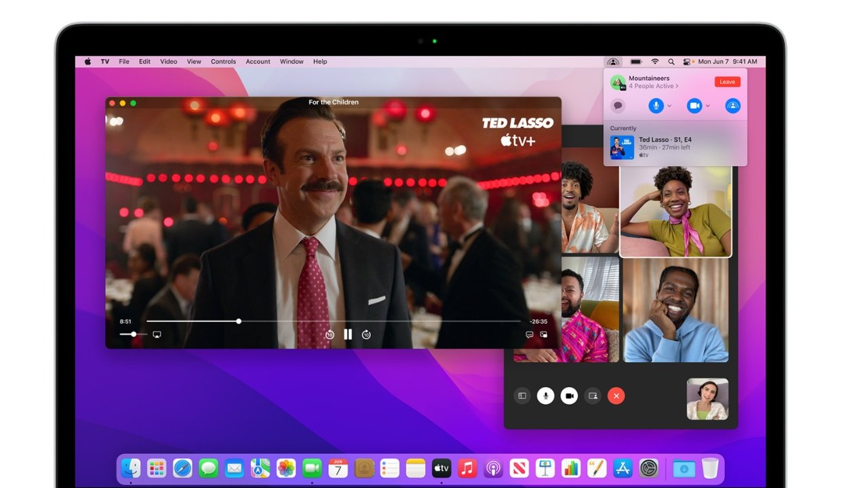Expand the 4 People Active list

(653, 87)
